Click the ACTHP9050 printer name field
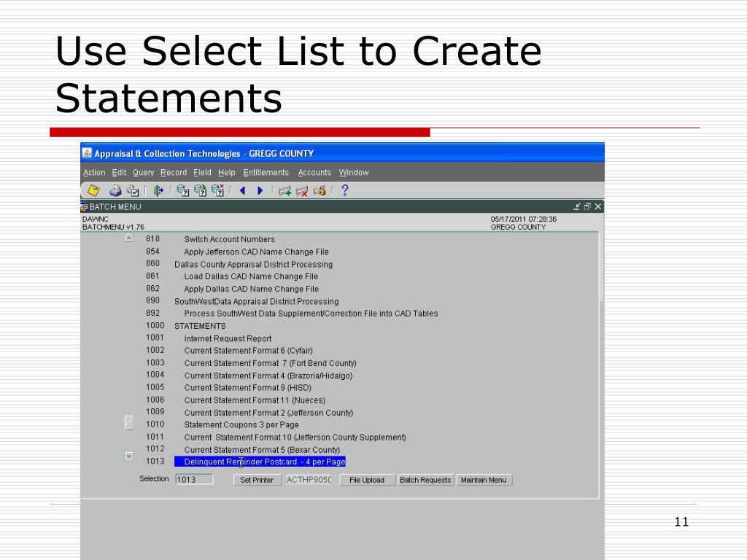The width and height of the screenshot is (747, 560). click(x=309, y=480)
